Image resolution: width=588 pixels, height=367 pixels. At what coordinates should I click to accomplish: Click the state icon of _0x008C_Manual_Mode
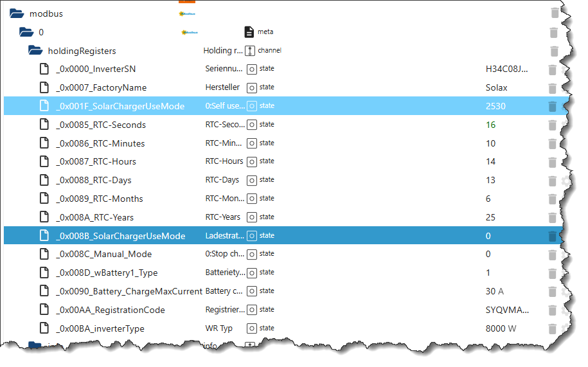(x=253, y=255)
